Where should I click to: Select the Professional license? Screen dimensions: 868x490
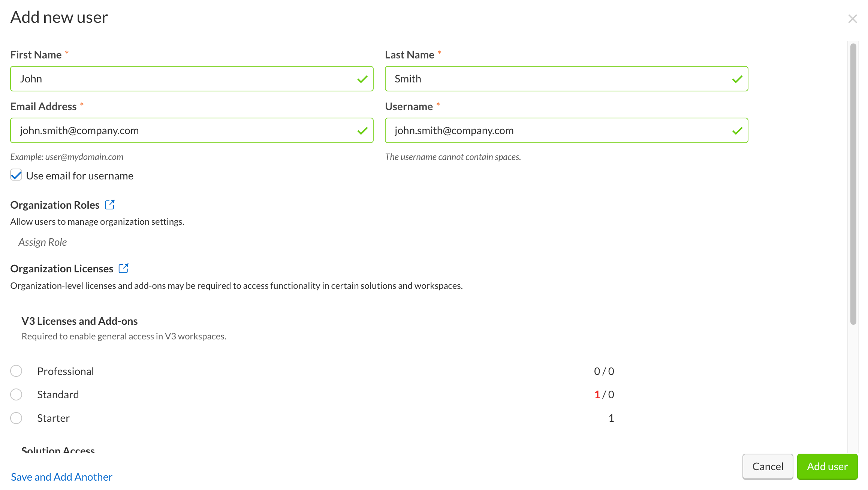[x=16, y=371]
